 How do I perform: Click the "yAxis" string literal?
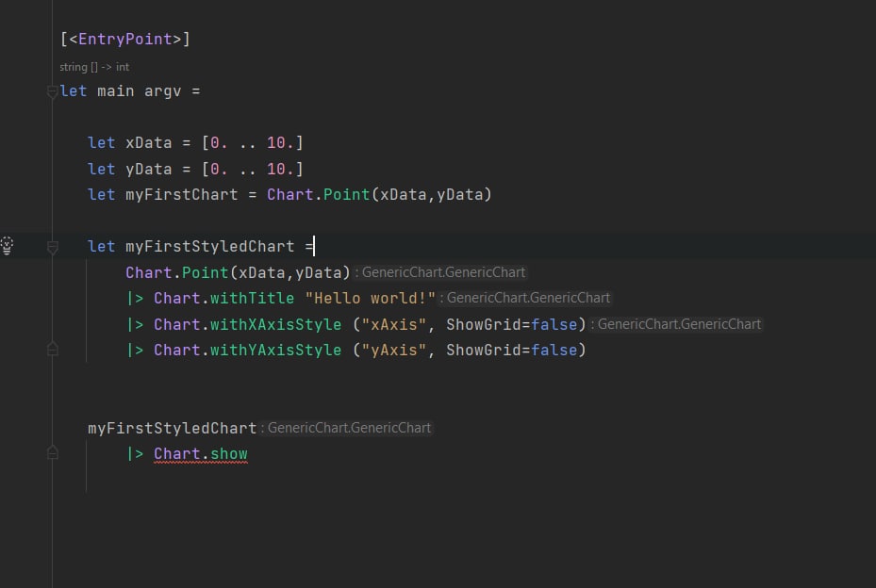pyautogui.click(x=394, y=351)
